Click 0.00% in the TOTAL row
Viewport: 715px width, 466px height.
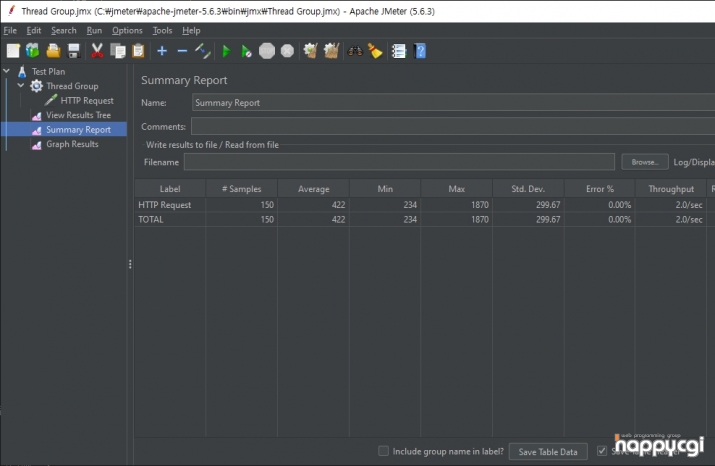click(x=620, y=219)
